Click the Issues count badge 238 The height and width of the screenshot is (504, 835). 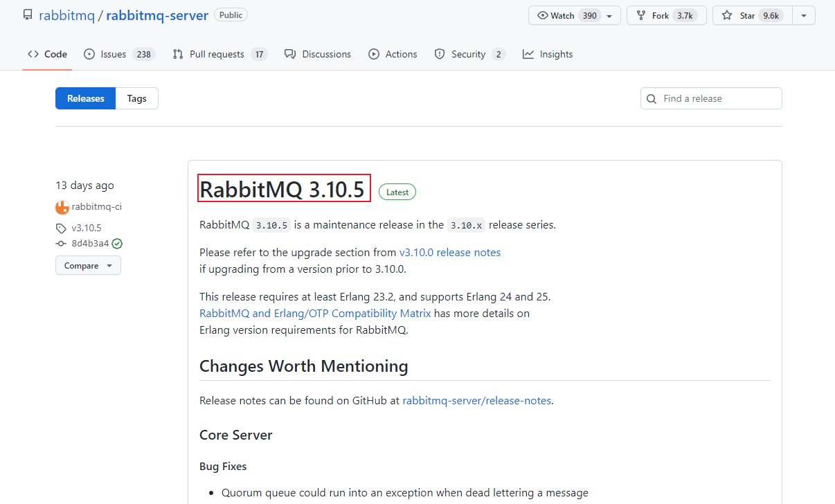click(143, 54)
